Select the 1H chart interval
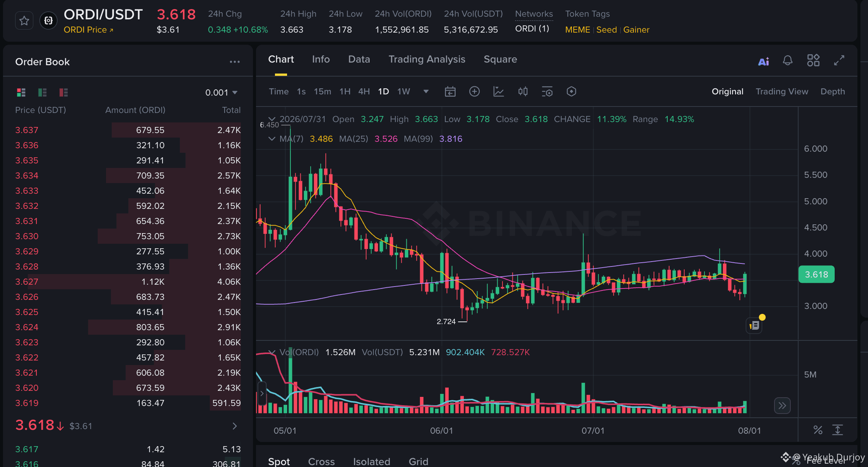 [345, 91]
